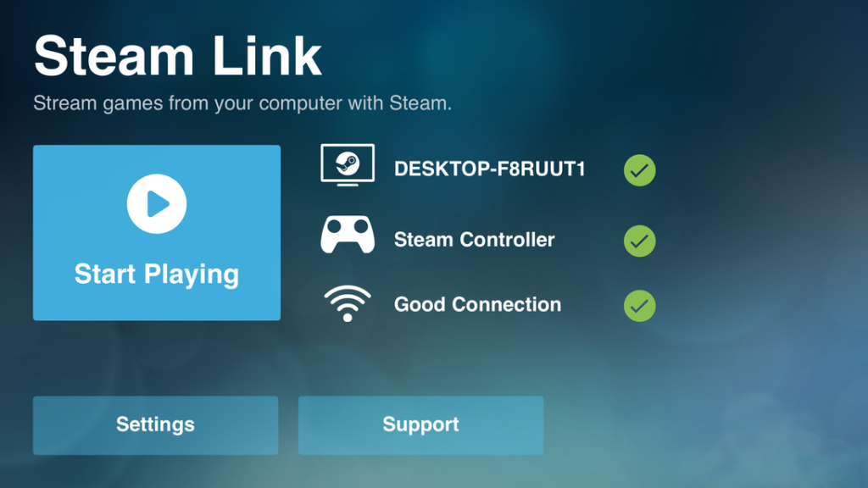Click the green checkmark beside DESKTOP-F8RUUT1

[639, 169]
